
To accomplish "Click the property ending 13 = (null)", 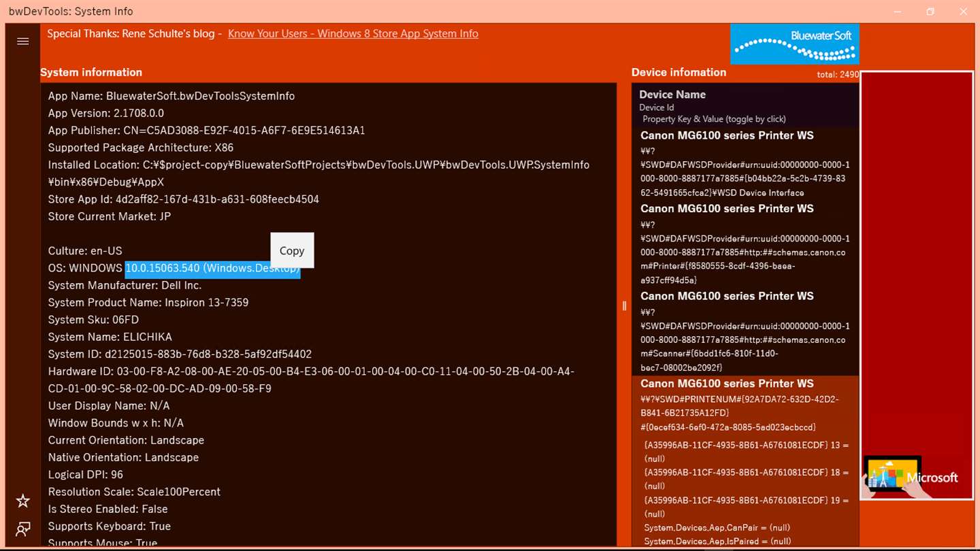I will click(747, 452).
